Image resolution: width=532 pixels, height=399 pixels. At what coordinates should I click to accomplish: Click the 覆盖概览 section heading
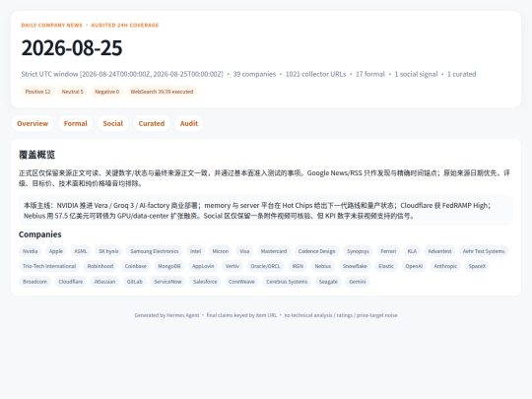37,155
